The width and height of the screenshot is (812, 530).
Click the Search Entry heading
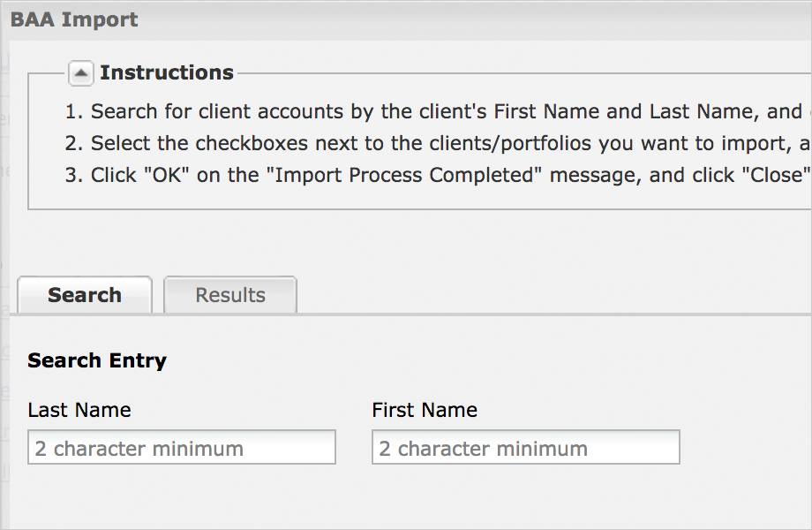(x=97, y=360)
